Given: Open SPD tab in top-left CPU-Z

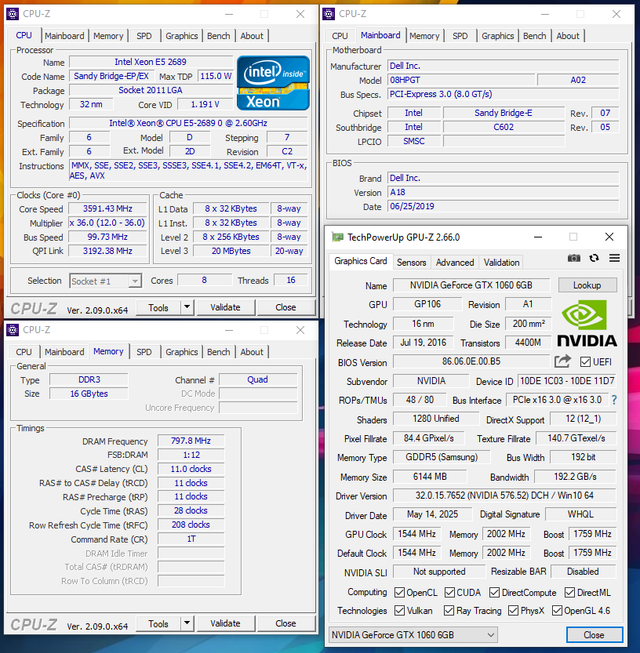Looking at the screenshot, I should pos(144,36).
